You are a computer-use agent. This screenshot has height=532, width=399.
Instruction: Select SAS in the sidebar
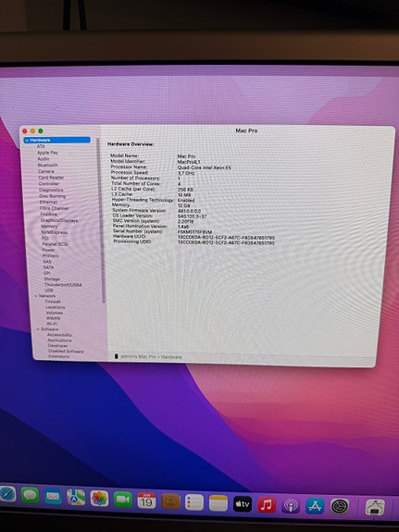click(x=47, y=262)
